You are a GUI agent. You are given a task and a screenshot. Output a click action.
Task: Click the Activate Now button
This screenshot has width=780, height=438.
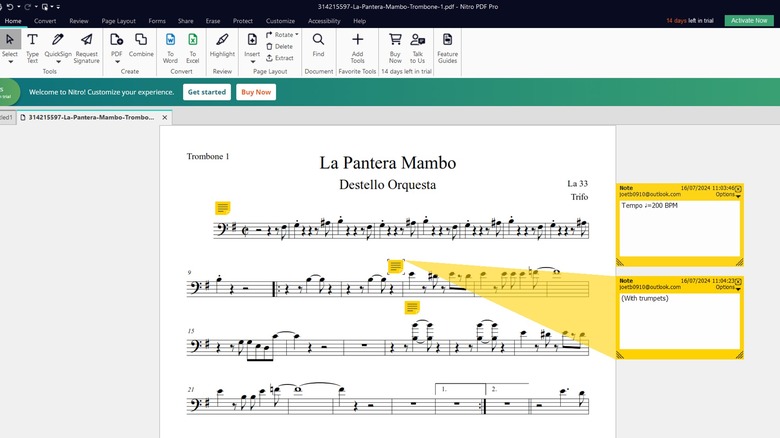(x=748, y=20)
